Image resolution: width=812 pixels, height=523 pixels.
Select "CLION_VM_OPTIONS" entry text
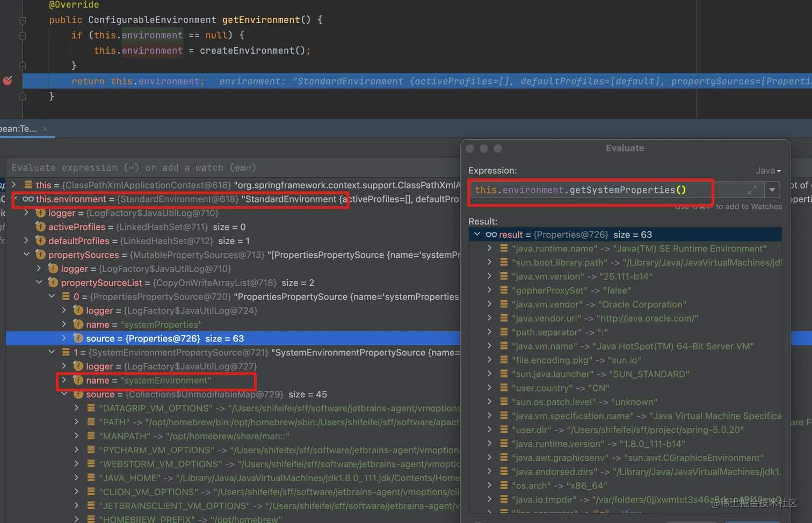click(148, 492)
